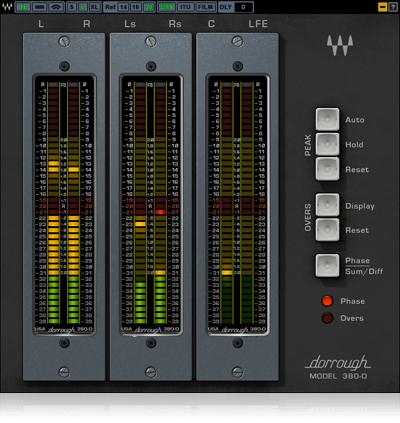This screenshot has height=423, width=400.
Task: Select the S size option
Action: (72, 7)
